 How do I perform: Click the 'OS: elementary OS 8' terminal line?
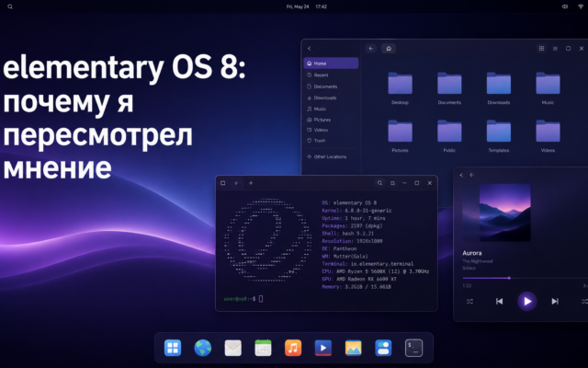coord(349,202)
